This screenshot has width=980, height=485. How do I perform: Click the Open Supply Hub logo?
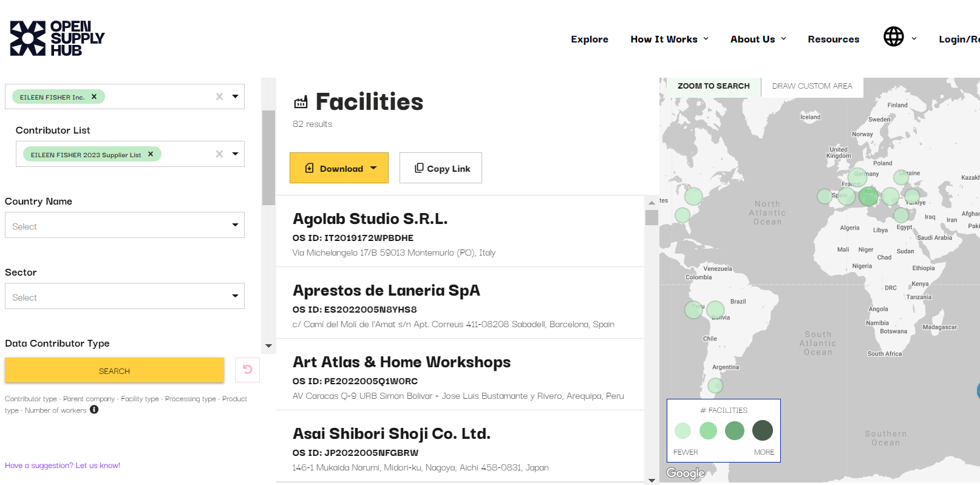(x=57, y=38)
